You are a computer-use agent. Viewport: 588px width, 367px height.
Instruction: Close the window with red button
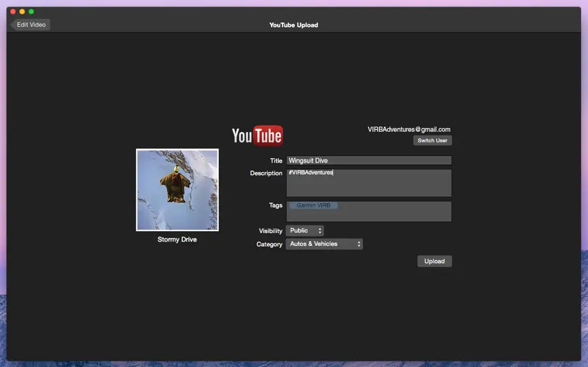point(13,11)
